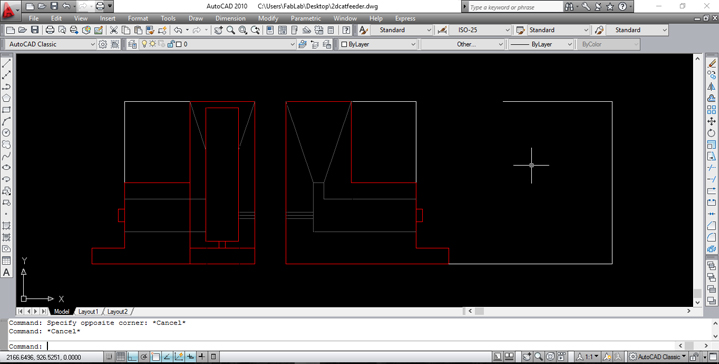Open the ByLayer lineweight dropdown
Screen dimensions: 719x364
(x=541, y=44)
